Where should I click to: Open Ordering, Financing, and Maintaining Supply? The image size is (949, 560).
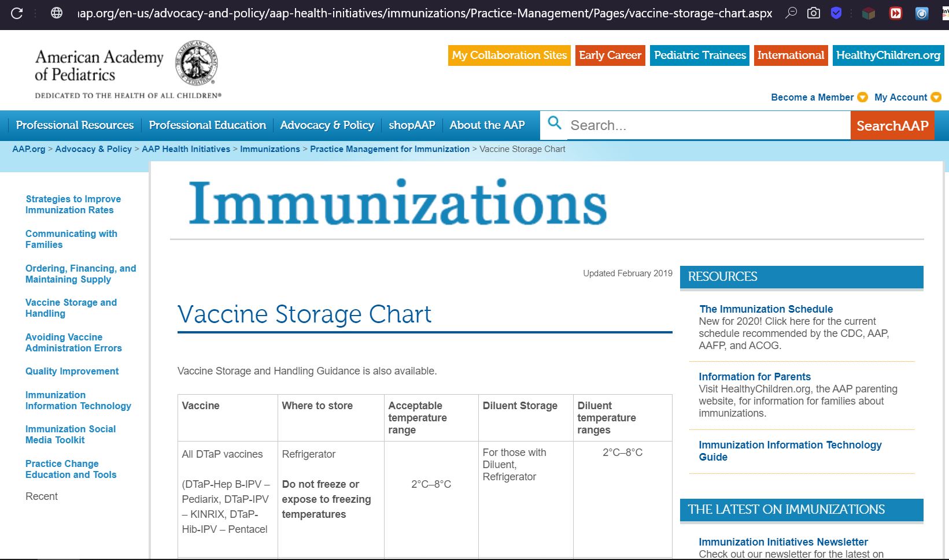tap(81, 274)
